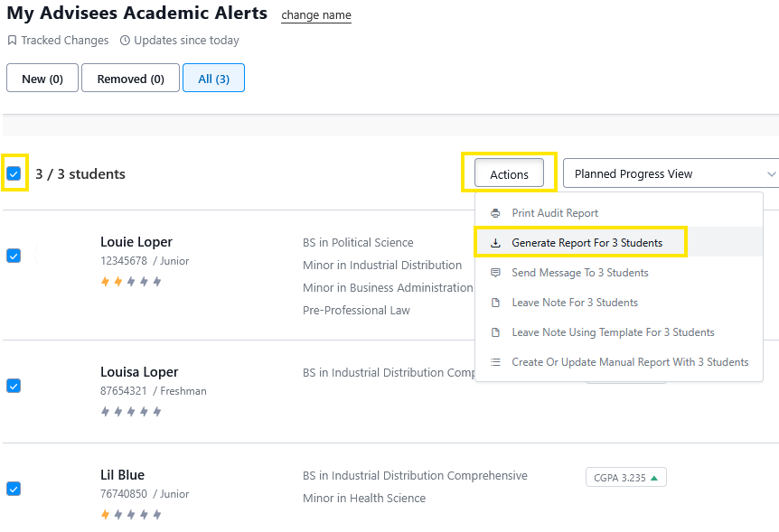Screen dimensions: 779x532
Task: Click the message icon for Send Message
Action: [495, 273]
